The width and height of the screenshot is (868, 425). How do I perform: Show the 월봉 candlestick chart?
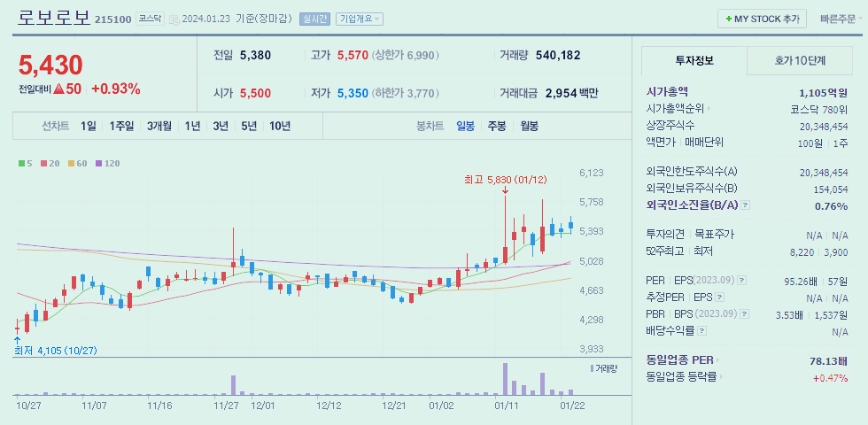coord(529,126)
